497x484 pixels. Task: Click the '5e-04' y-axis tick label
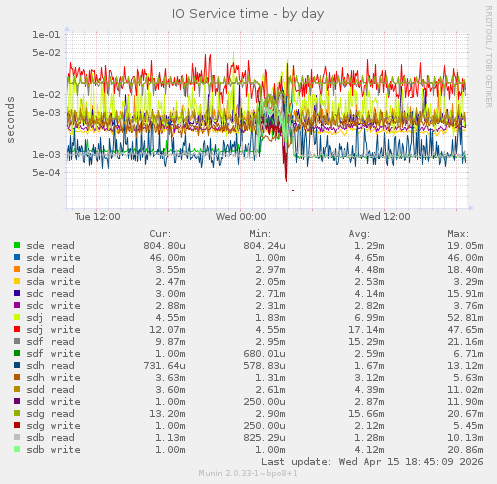[46, 172]
